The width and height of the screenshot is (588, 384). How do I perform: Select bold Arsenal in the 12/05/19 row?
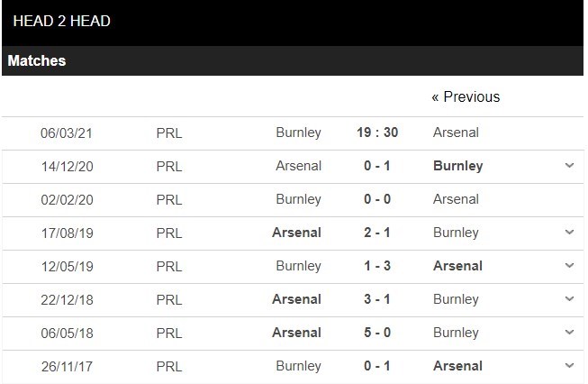pos(457,266)
